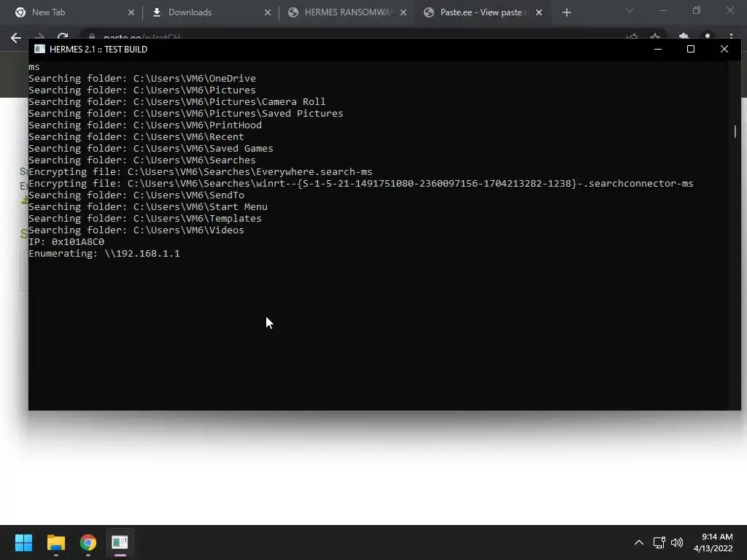The height and width of the screenshot is (560, 747).
Task: Close the Chrome browser window
Action: point(729,10)
